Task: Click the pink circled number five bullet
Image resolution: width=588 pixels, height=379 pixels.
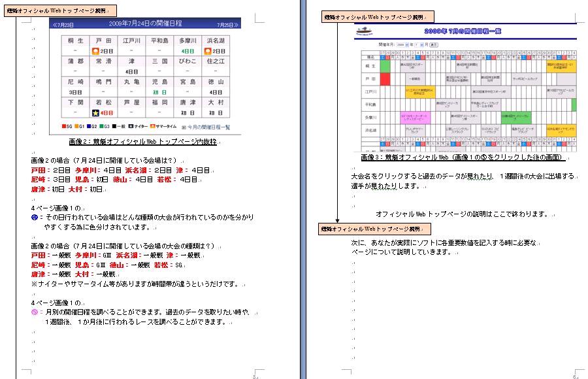Action: click(x=35, y=312)
